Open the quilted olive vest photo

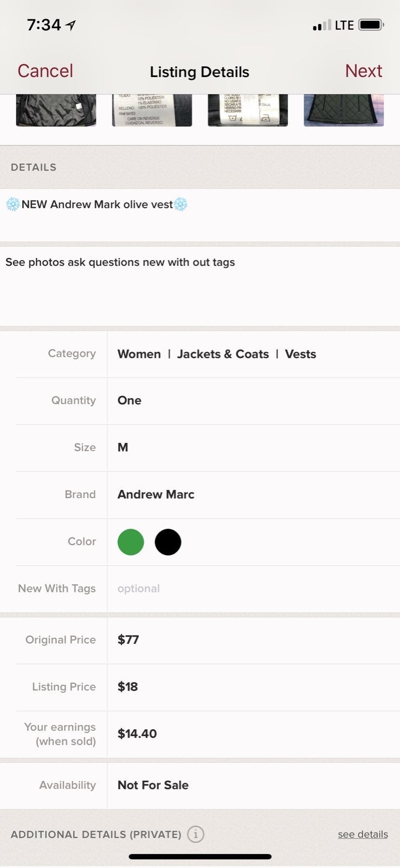(344, 110)
